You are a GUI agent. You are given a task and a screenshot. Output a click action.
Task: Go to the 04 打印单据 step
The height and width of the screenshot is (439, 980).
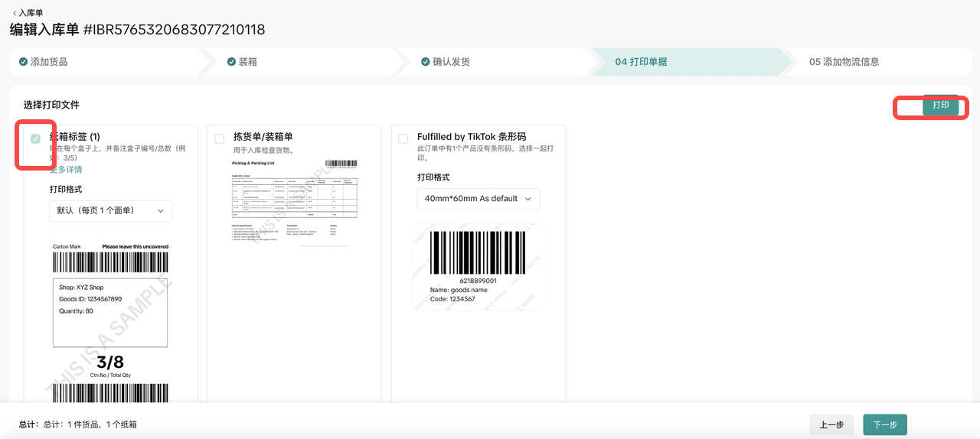tap(641, 62)
